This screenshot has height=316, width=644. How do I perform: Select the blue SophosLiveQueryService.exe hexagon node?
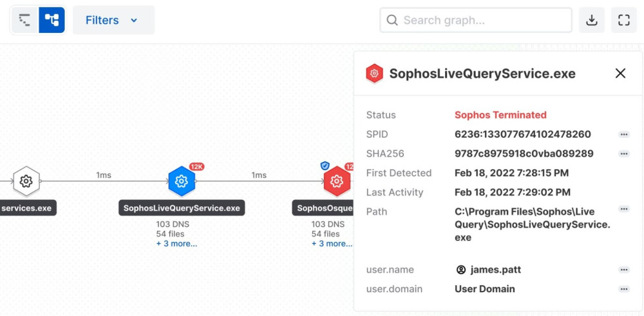pyautogui.click(x=182, y=181)
